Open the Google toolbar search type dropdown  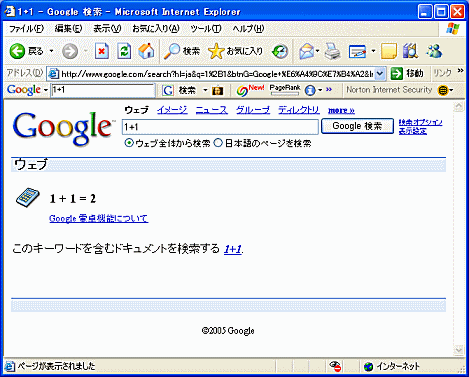coord(205,90)
